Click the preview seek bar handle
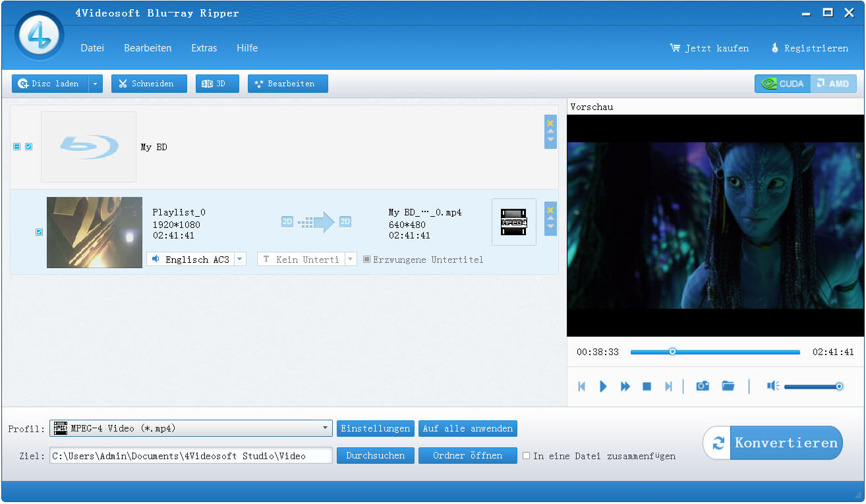The height and width of the screenshot is (504, 866). [672, 352]
